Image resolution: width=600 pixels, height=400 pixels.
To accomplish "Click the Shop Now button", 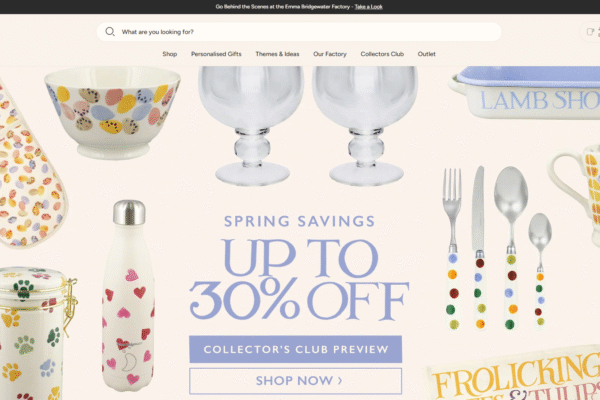I will pos(295,381).
